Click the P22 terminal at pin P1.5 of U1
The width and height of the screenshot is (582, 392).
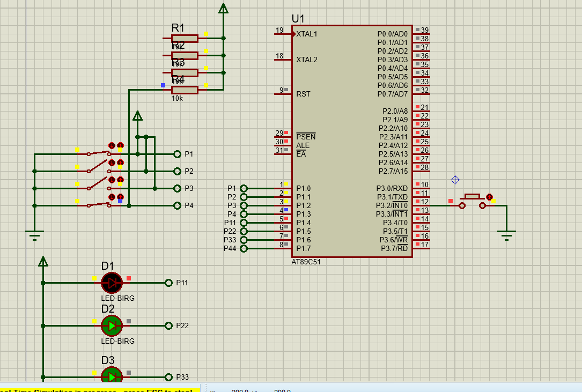tap(244, 231)
